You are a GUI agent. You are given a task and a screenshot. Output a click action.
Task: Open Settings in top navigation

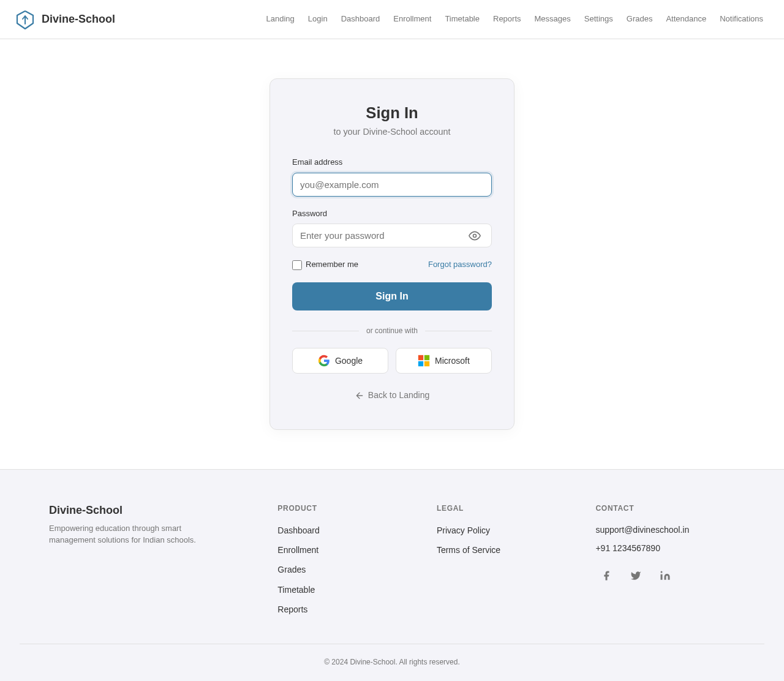tap(598, 19)
